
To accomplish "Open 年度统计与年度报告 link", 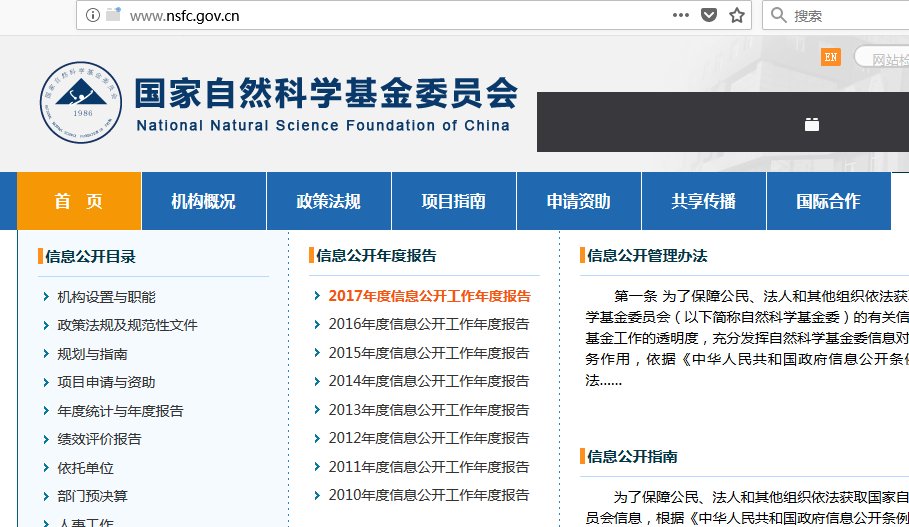I will coord(120,411).
